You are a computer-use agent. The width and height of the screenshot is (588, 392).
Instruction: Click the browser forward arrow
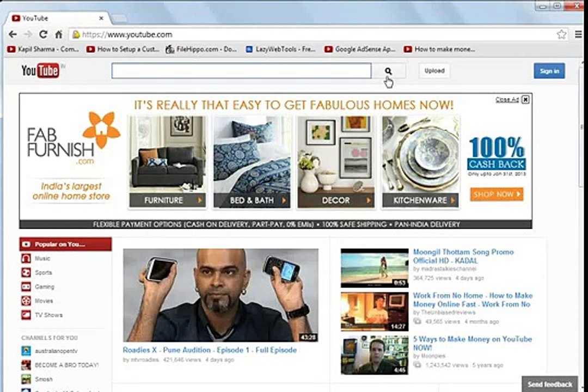pyautogui.click(x=28, y=34)
